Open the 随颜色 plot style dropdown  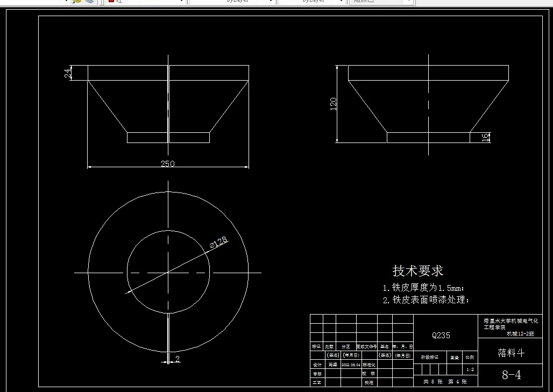[x=381, y=2]
